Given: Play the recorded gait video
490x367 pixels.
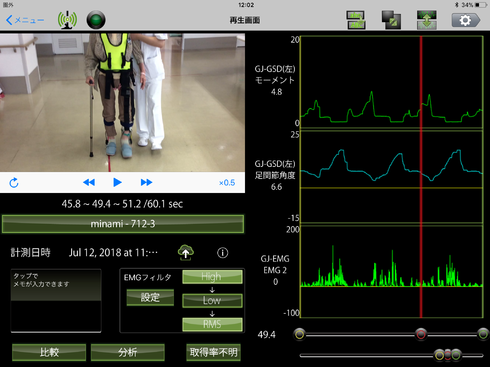Looking at the screenshot, I should 117,182.
